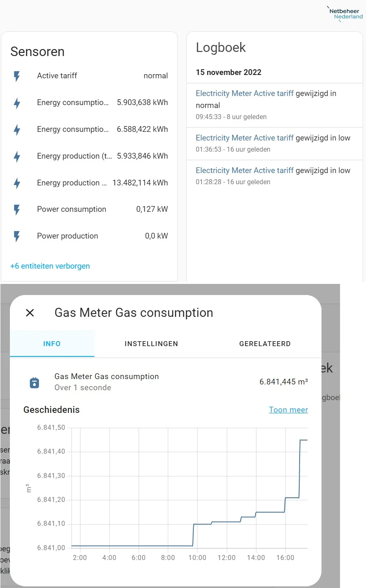Click the Toon meer history link
Image resolution: width=366 pixels, height=588 pixels.
(x=288, y=410)
